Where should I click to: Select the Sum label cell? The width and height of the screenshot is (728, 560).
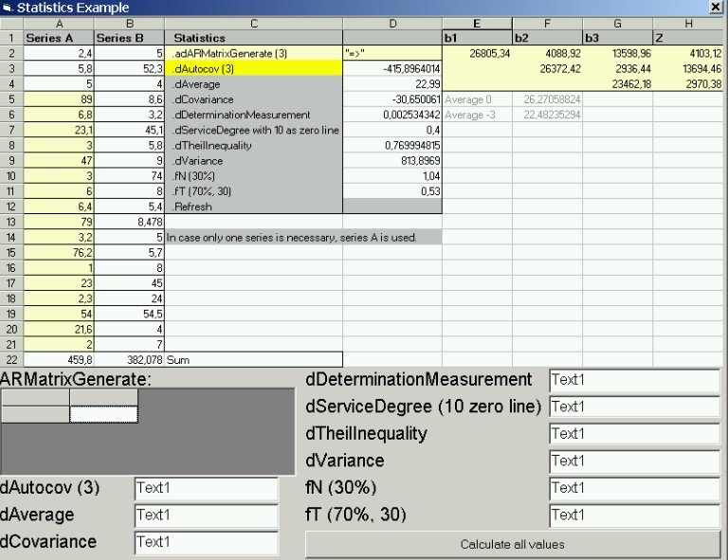pos(254,359)
